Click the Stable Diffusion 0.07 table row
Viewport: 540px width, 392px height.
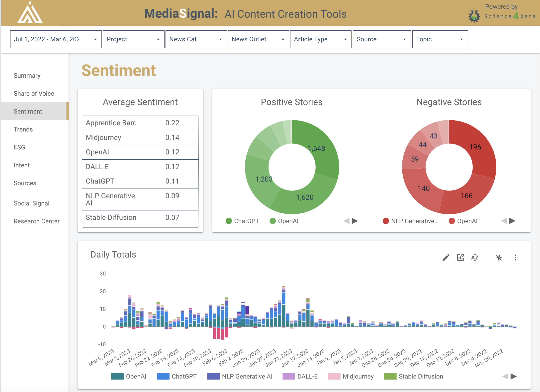coord(140,218)
